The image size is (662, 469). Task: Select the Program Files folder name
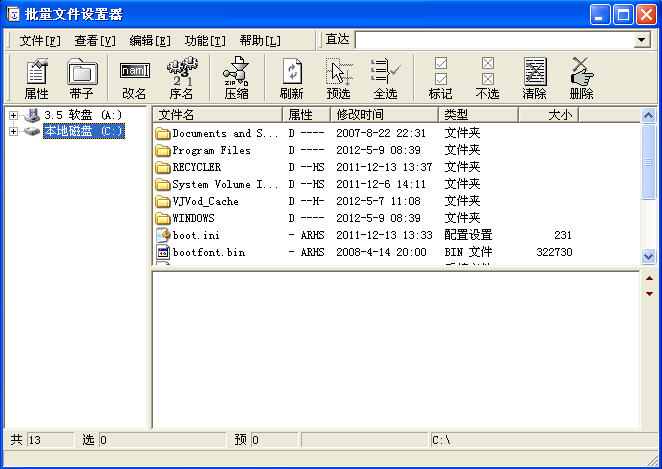pyautogui.click(x=211, y=151)
